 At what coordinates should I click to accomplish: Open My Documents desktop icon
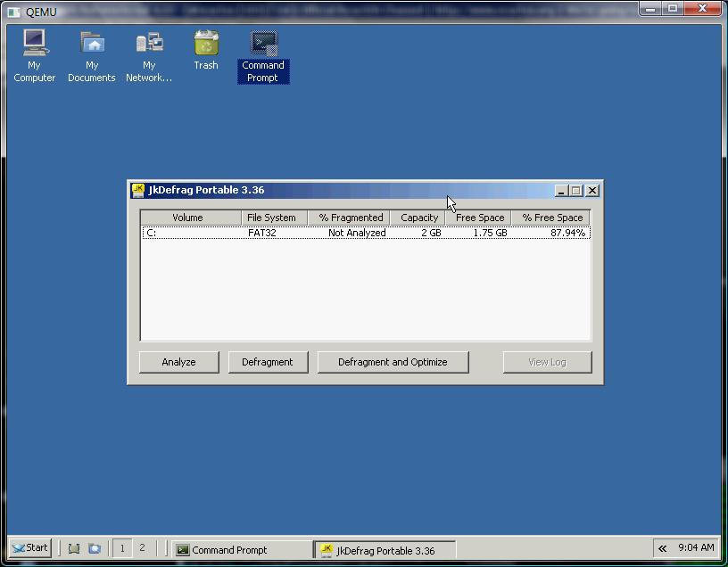click(92, 45)
